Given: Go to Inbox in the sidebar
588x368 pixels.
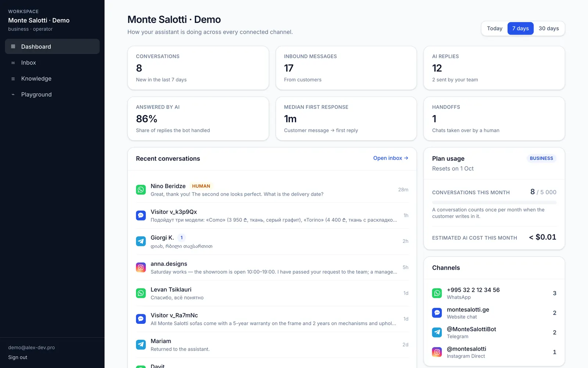Looking at the screenshot, I should [x=52, y=63].
